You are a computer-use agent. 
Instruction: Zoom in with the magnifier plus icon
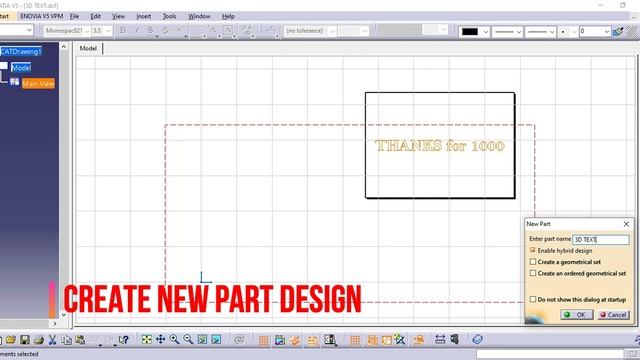(x=175, y=339)
